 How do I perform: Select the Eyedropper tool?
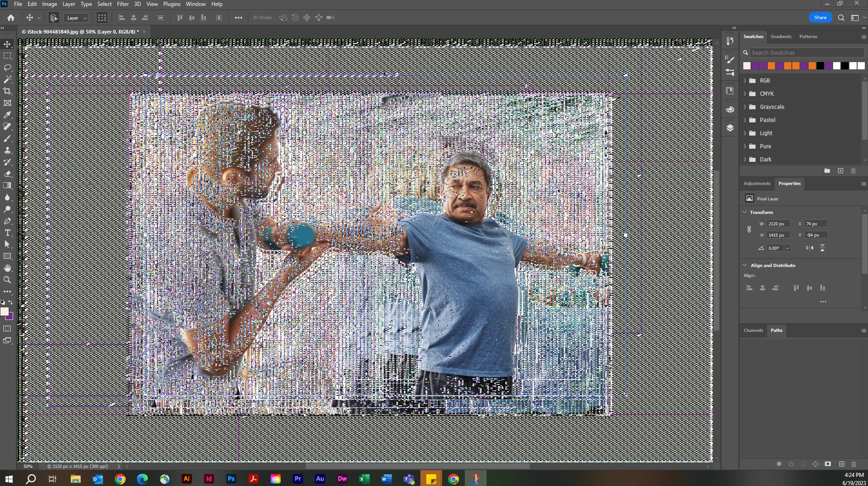click(7, 115)
